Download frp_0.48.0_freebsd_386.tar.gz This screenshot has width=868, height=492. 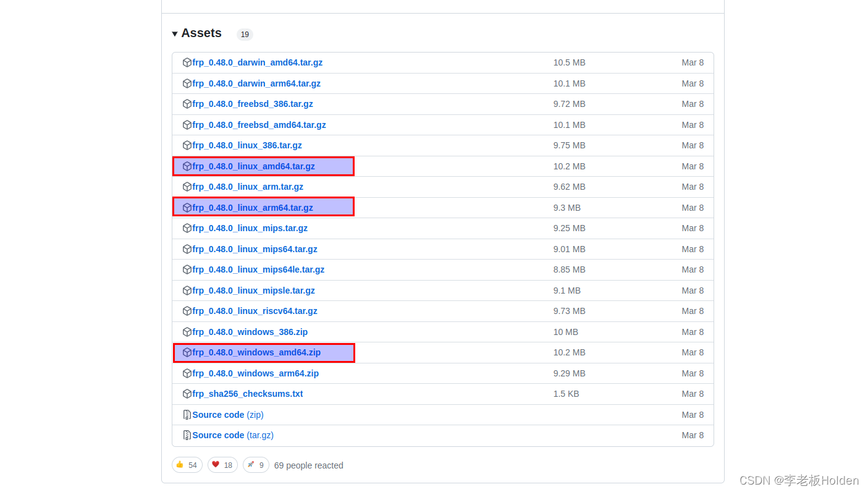253,104
